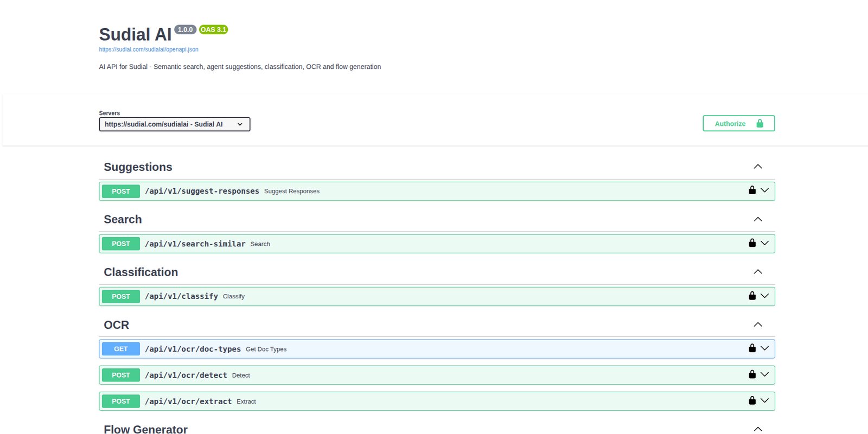Click the API description text

pyautogui.click(x=240, y=67)
